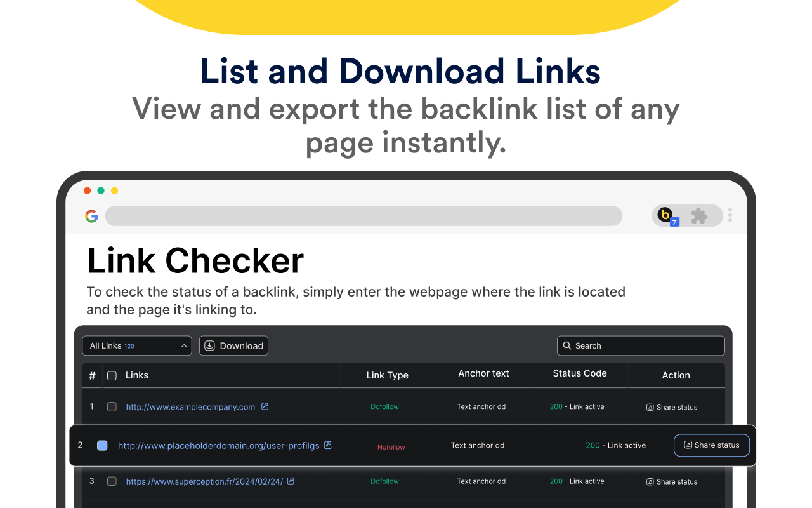Click the Link Checker heading

tap(195, 260)
